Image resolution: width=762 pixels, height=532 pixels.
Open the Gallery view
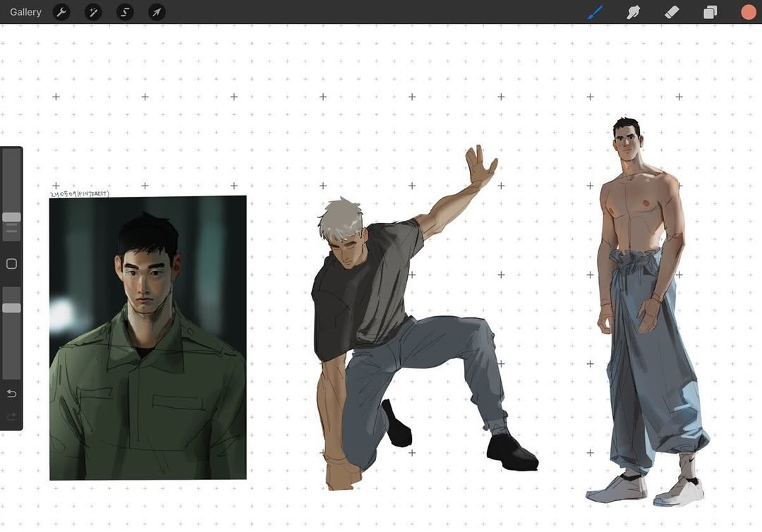point(25,12)
